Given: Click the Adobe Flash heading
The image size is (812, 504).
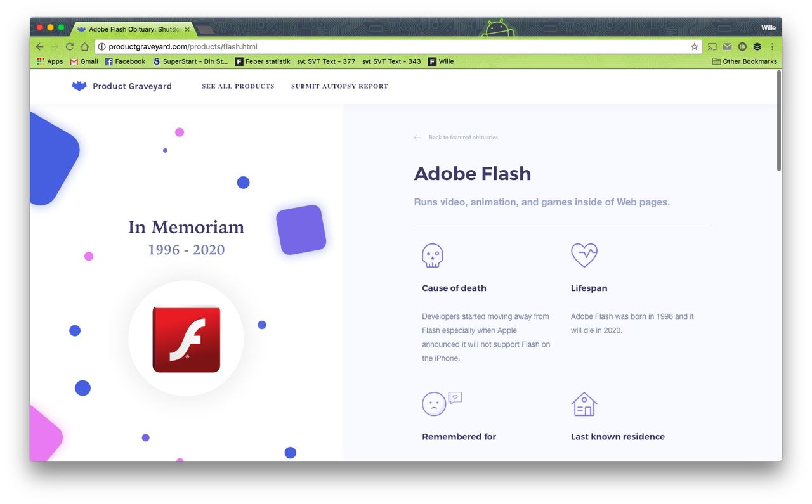Looking at the screenshot, I should tap(473, 174).
